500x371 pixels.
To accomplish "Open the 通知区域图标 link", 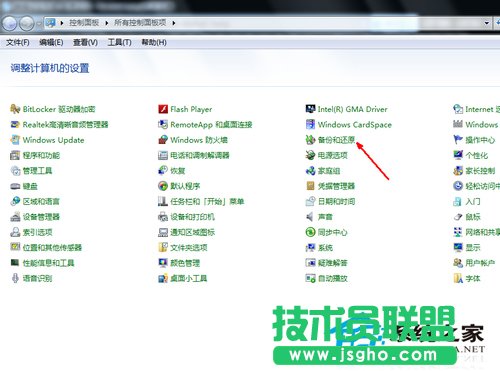I will tap(193, 232).
